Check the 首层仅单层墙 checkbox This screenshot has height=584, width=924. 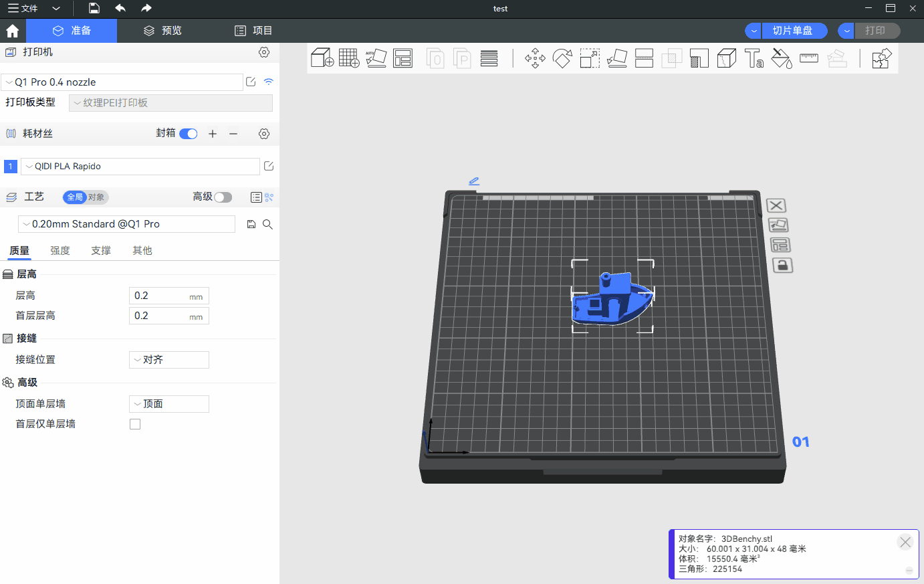coord(135,424)
